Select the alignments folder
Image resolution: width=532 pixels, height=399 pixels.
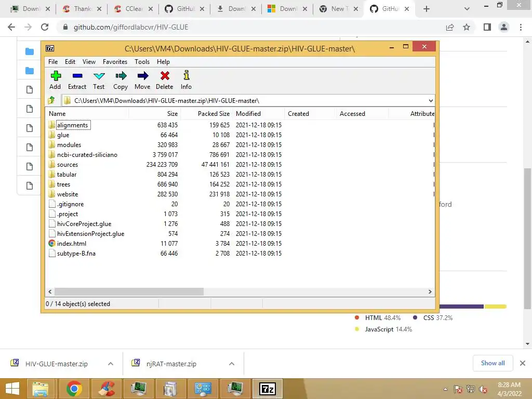pyautogui.click(x=73, y=125)
